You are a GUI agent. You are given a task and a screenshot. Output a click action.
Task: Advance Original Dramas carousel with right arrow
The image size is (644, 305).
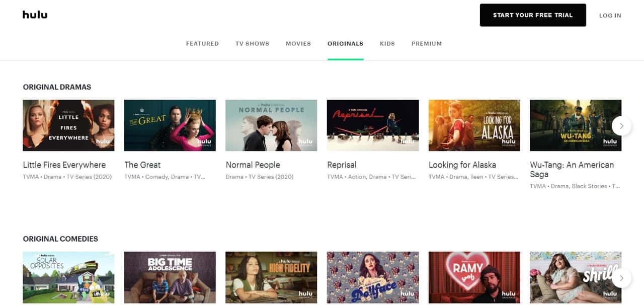click(x=621, y=126)
